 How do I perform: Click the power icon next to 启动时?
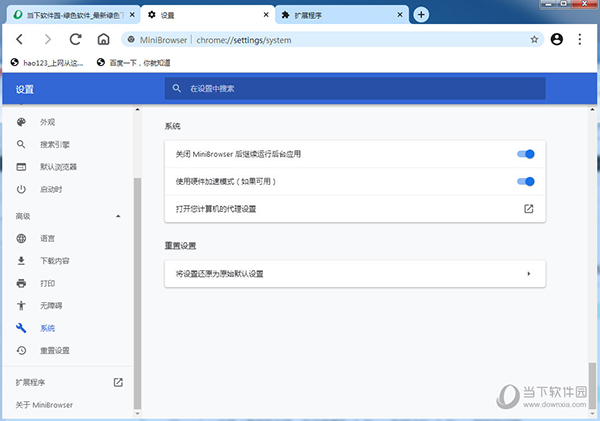pos(21,189)
